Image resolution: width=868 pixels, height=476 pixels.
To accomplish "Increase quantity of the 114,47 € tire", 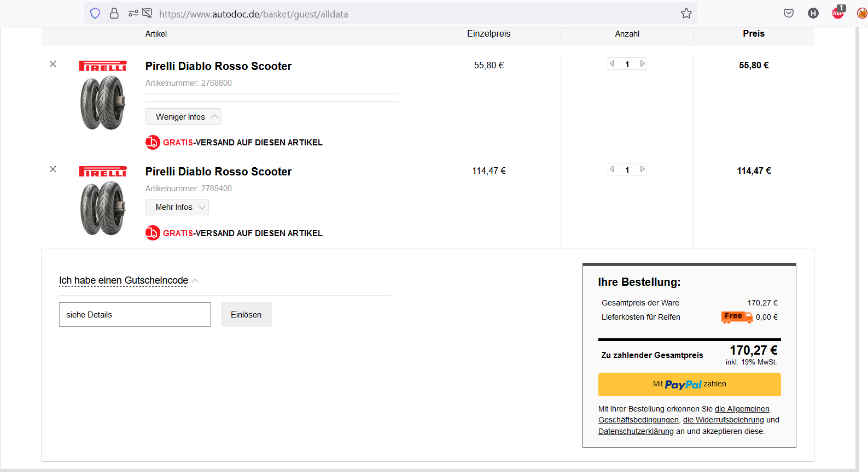I will coord(643,169).
